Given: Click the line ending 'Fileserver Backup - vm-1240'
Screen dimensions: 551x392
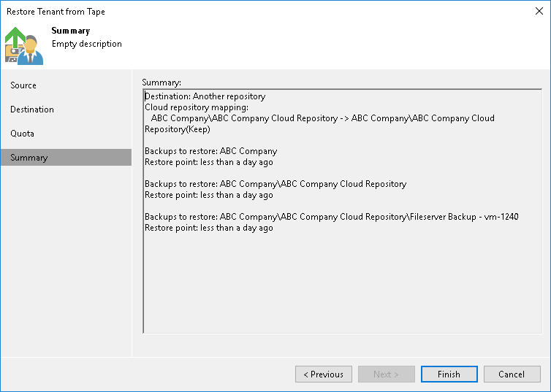Looking at the screenshot, I should point(331,217).
